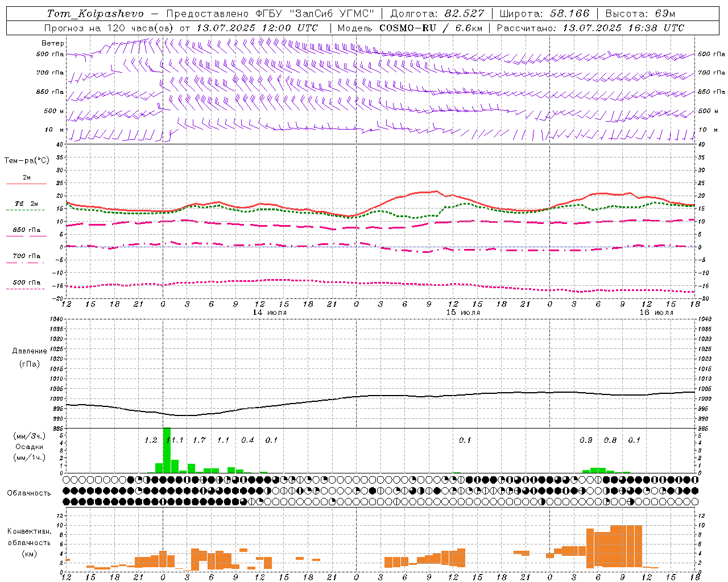Image resolution: width=728 pixels, height=582 pixels.
Task: Click the forecast start 13.07.2025 12:00 UTC
Action: 257,28
